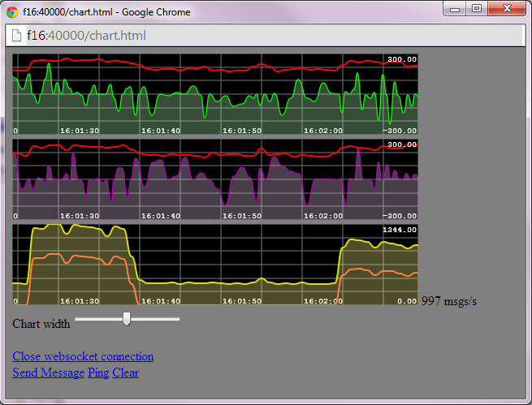The width and height of the screenshot is (532, 405).
Task: Click -300.00 label on green chart
Action: coord(400,131)
